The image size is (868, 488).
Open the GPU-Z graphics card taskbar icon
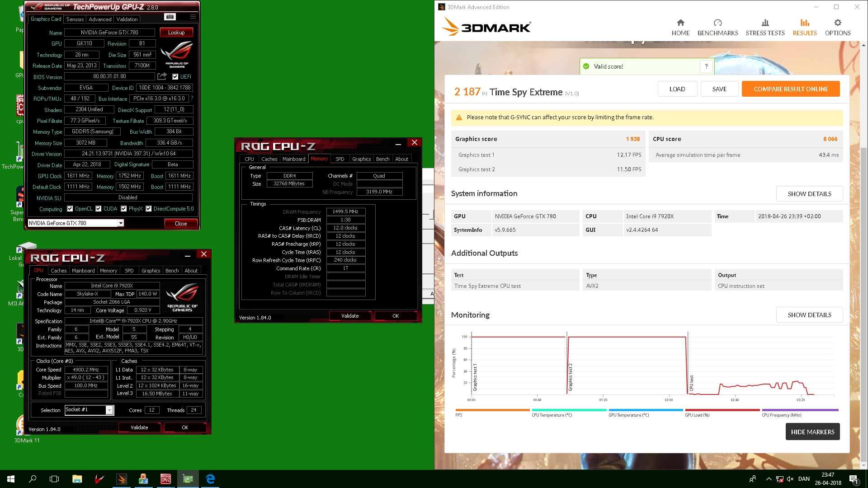click(188, 479)
